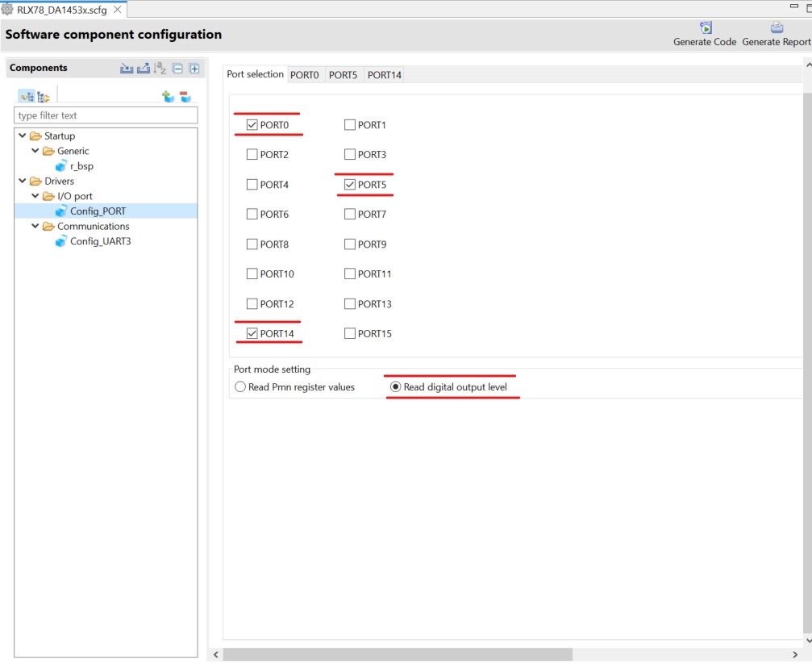Open the PORT0 tab
Viewport: 812px width, 664px height.
click(305, 75)
